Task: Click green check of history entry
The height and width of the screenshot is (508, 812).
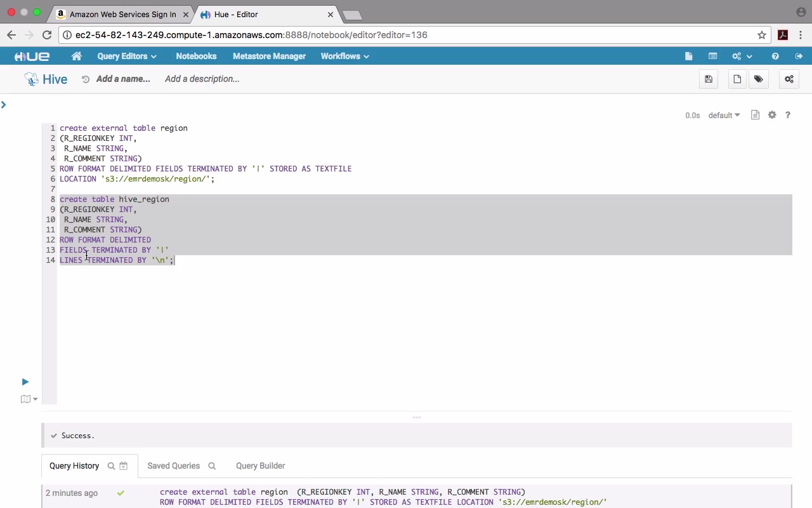Action: [121, 493]
